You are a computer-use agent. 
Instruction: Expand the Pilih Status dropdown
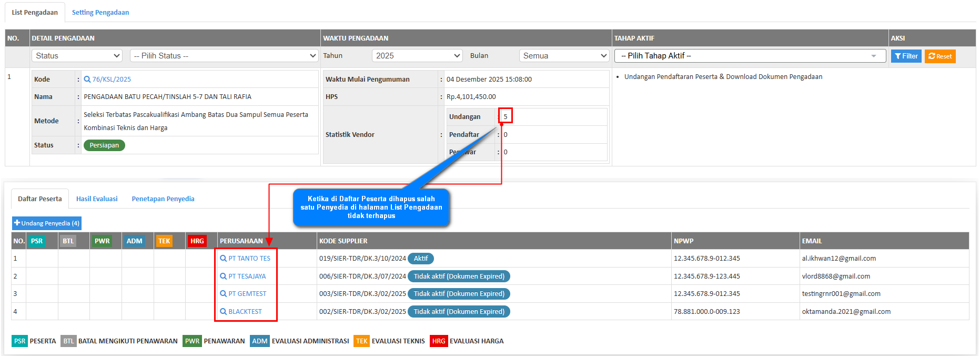coord(224,56)
